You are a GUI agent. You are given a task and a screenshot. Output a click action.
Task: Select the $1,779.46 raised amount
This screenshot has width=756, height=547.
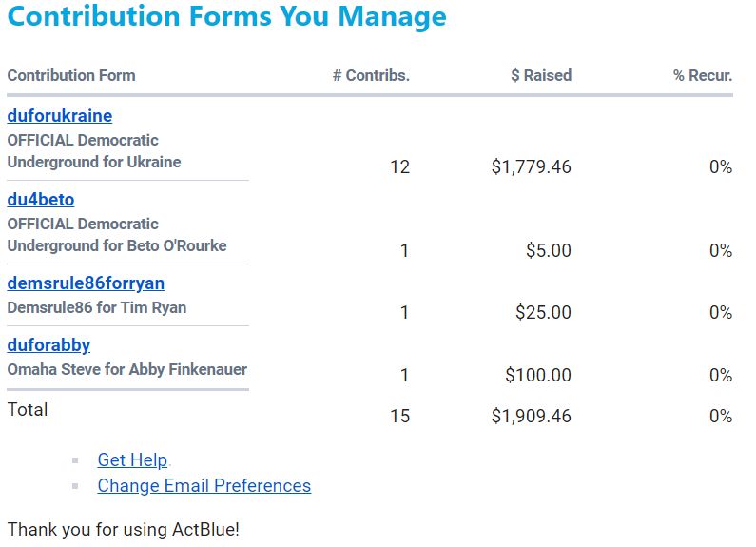[532, 167]
